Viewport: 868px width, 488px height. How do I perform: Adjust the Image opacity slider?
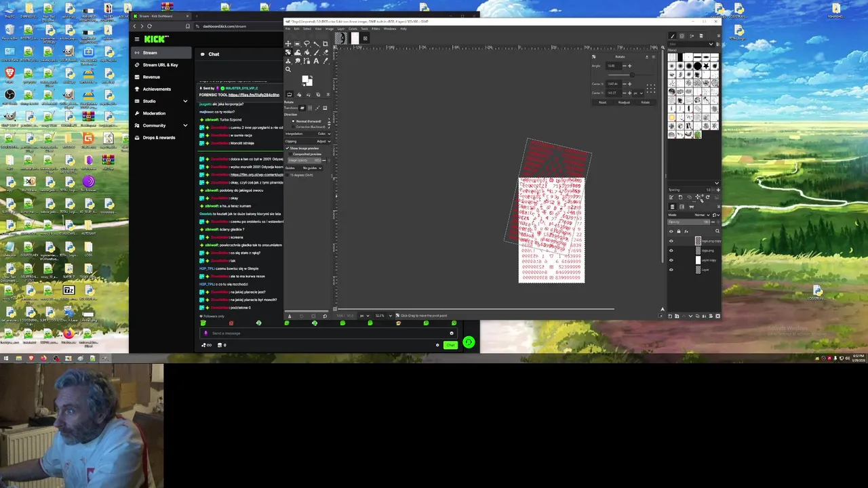[x=304, y=161]
